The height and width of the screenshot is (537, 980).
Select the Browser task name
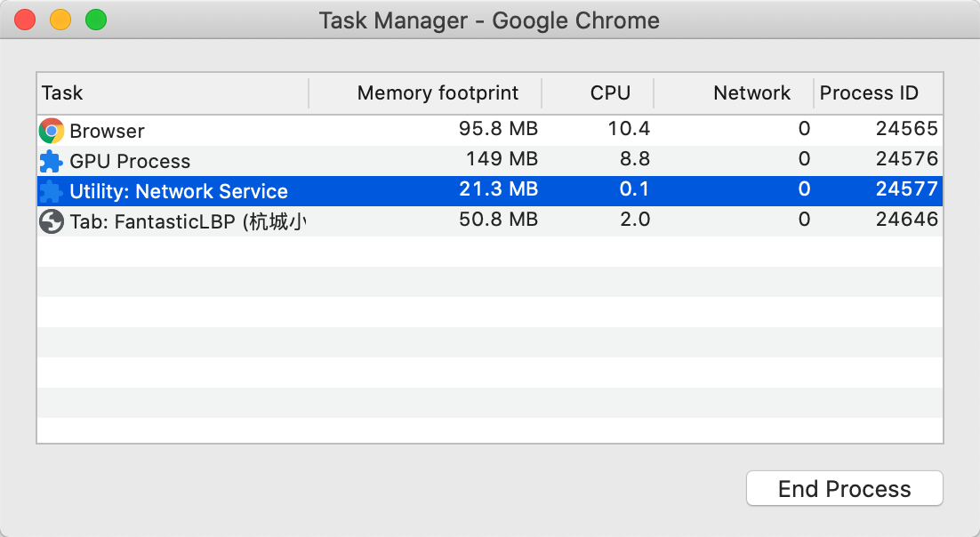click(107, 132)
